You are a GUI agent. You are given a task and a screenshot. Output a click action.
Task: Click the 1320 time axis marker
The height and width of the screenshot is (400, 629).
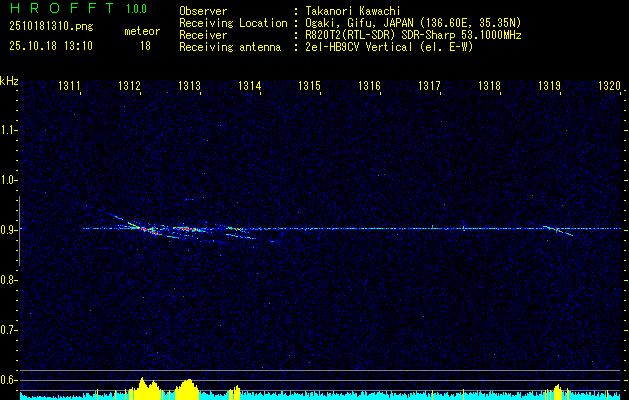(x=609, y=86)
